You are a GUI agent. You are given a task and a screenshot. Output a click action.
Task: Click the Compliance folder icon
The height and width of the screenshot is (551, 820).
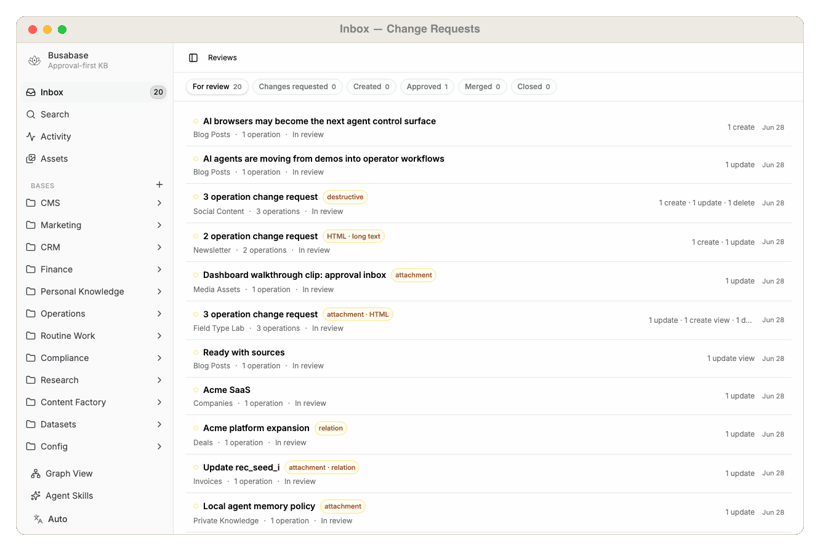[x=31, y=358]
